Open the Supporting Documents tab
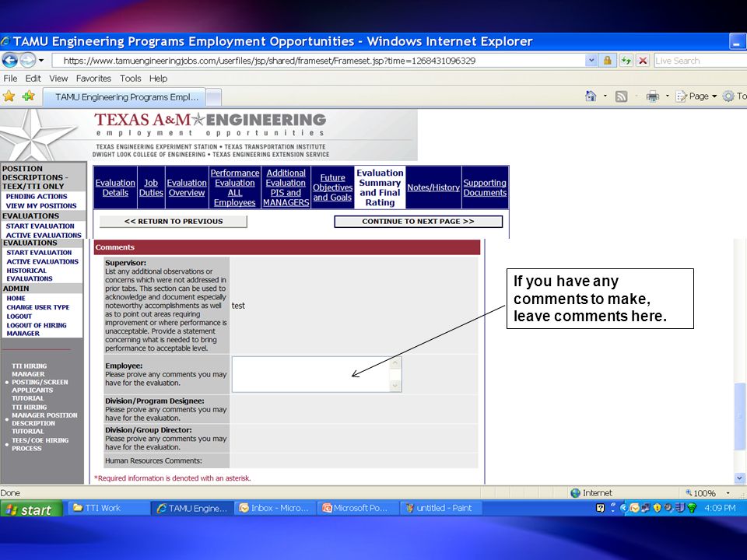The width and height of the screenshot is (747, 560). (x=485, y=187)
